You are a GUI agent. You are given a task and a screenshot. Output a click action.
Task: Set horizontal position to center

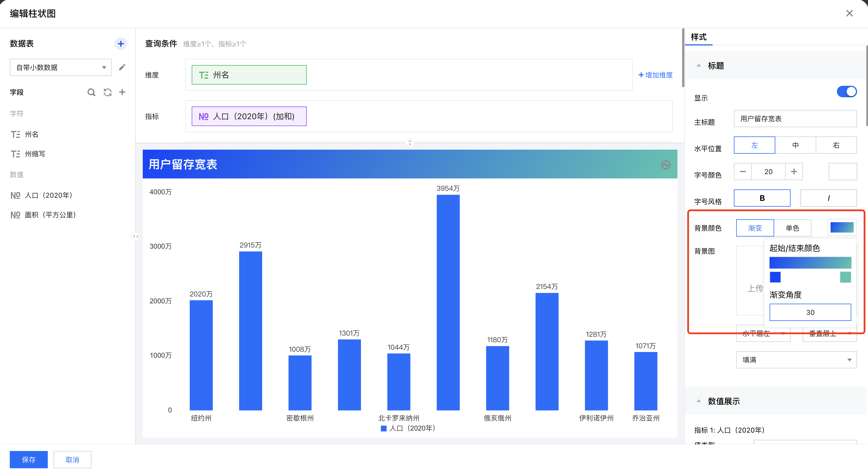click(795, 145)
